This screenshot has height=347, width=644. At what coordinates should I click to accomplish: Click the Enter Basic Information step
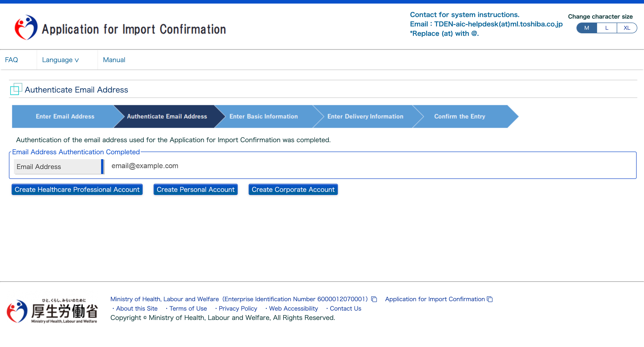(x=263, y=116)
